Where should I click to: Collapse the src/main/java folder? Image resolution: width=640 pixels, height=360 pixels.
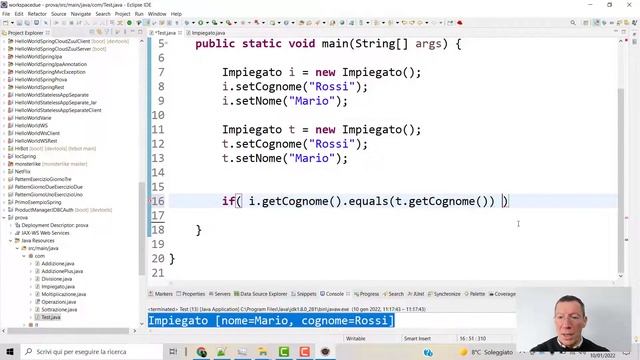tap(18, 248)
